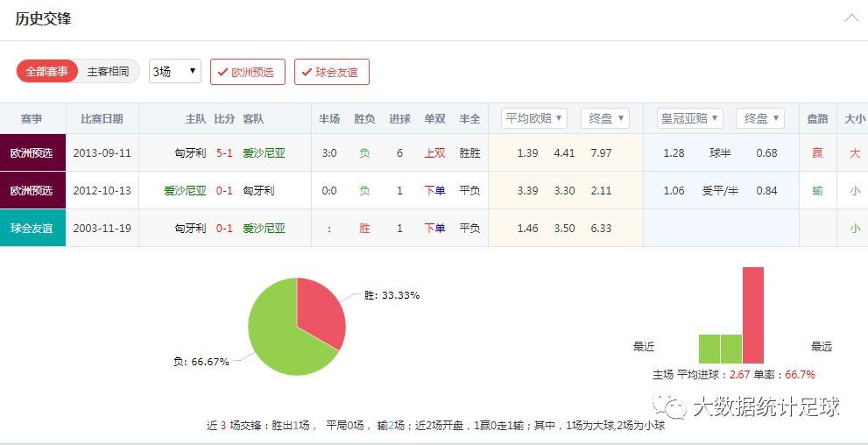
Task: Collapse the 历史交锋 section with the chevron
Action: click(x=851, y=18)
